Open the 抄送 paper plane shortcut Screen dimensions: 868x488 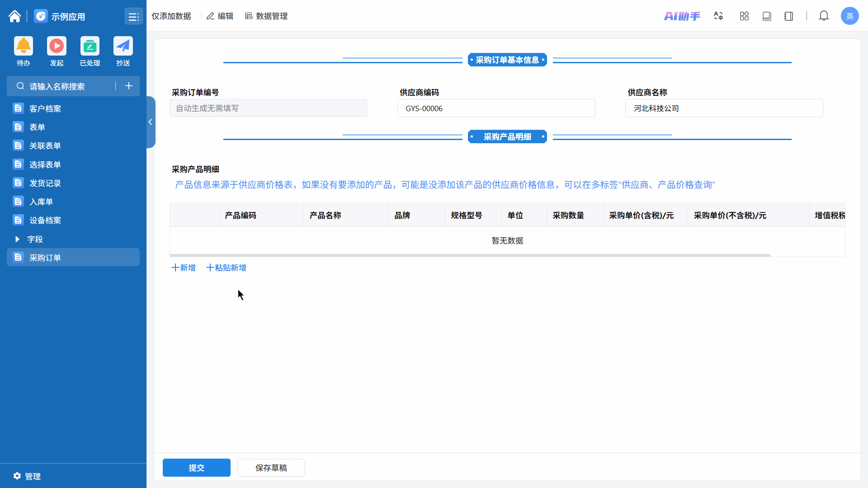123,46
